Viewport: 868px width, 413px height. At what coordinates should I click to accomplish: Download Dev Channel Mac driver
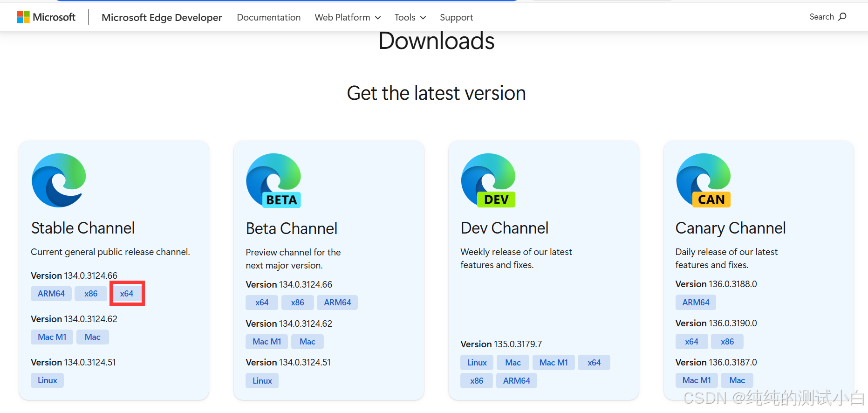pos(513,363)
